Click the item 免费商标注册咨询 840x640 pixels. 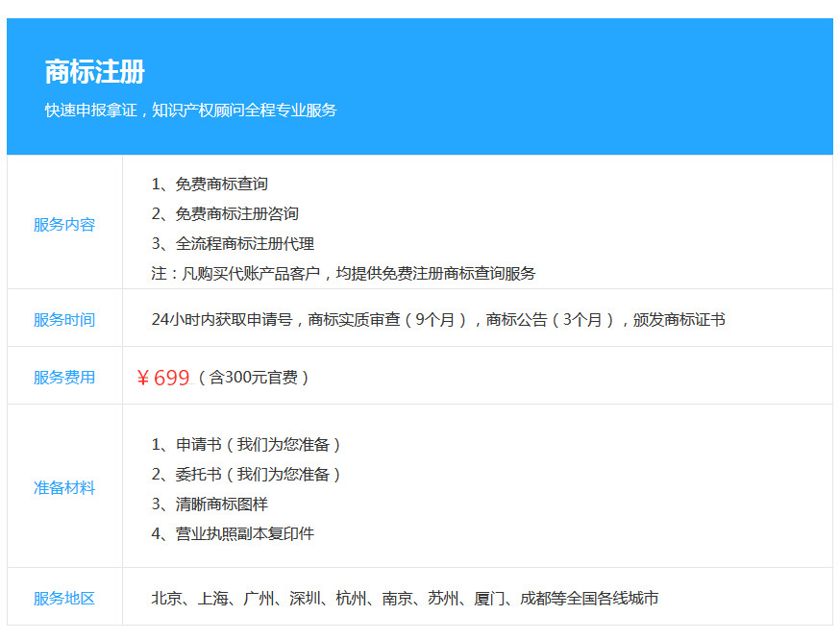point(236,213)
